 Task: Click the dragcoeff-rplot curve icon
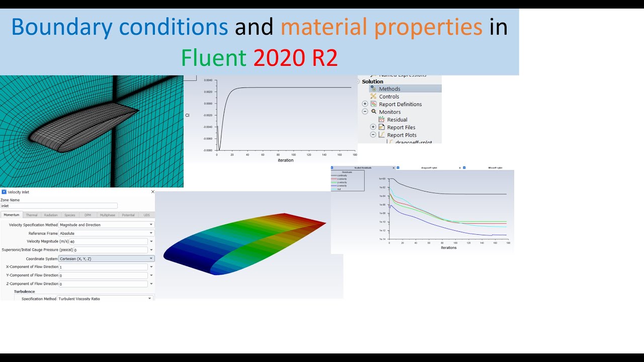pos(390,142)
